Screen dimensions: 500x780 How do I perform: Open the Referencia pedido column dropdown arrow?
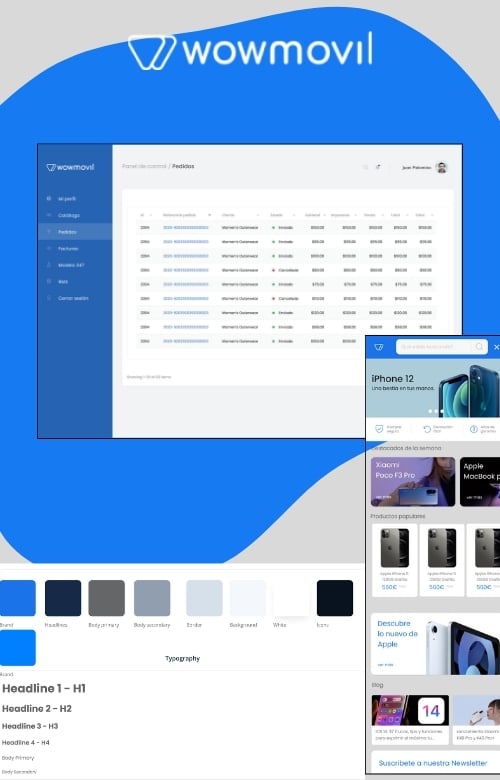209,215
